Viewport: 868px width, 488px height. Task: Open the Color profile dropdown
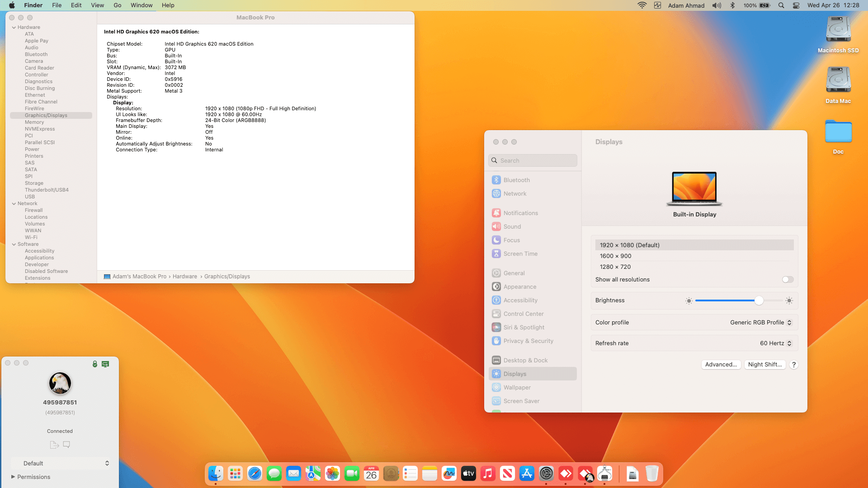(761, 323)
